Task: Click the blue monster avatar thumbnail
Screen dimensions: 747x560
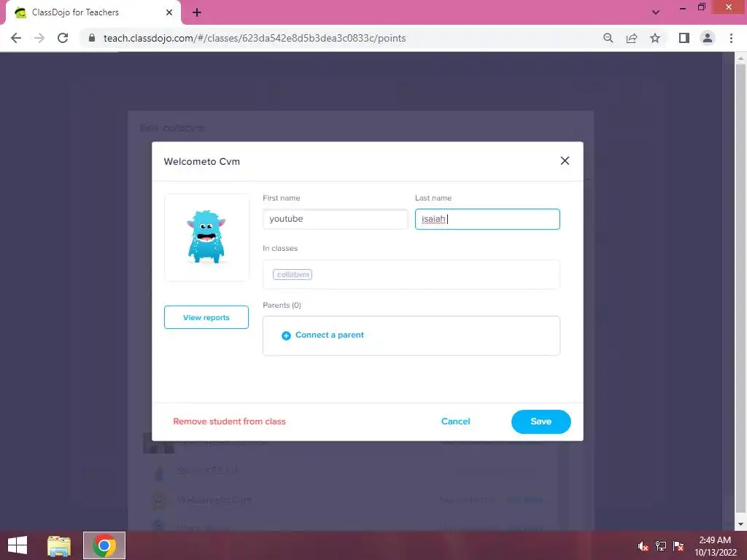Action: click(206, 237)
